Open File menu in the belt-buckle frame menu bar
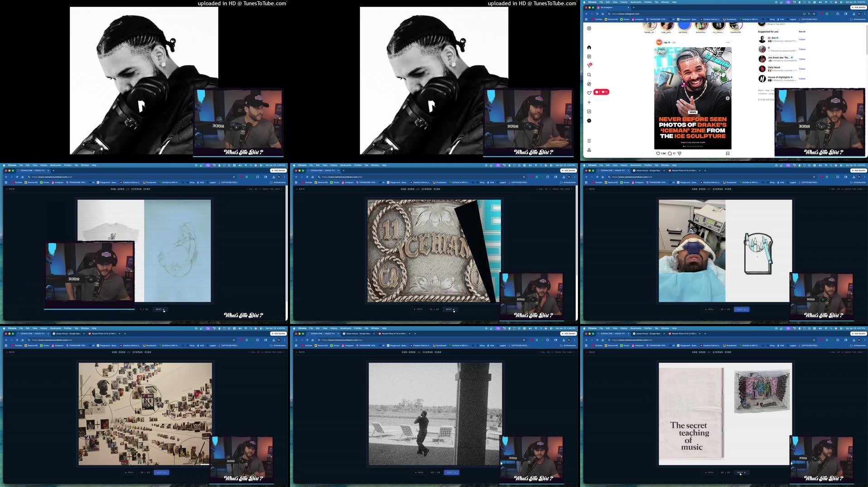This screenshot has width=868, height=487. 311,165
